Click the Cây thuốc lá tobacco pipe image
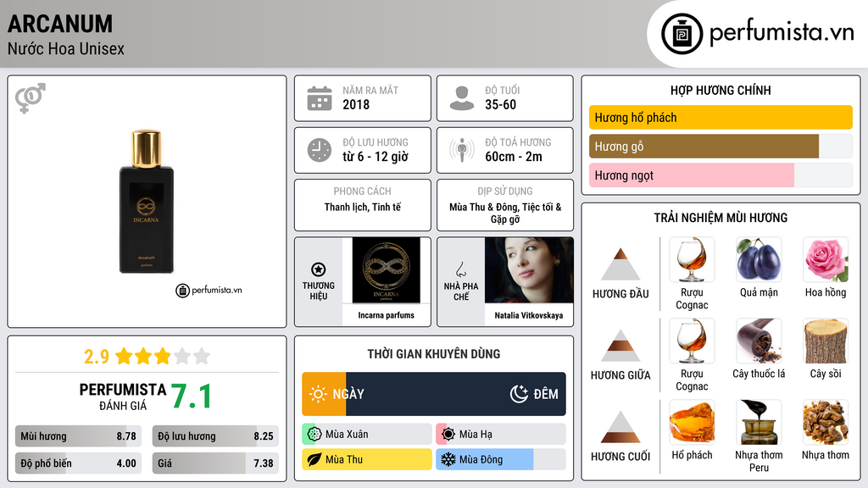 click(759, 341)
